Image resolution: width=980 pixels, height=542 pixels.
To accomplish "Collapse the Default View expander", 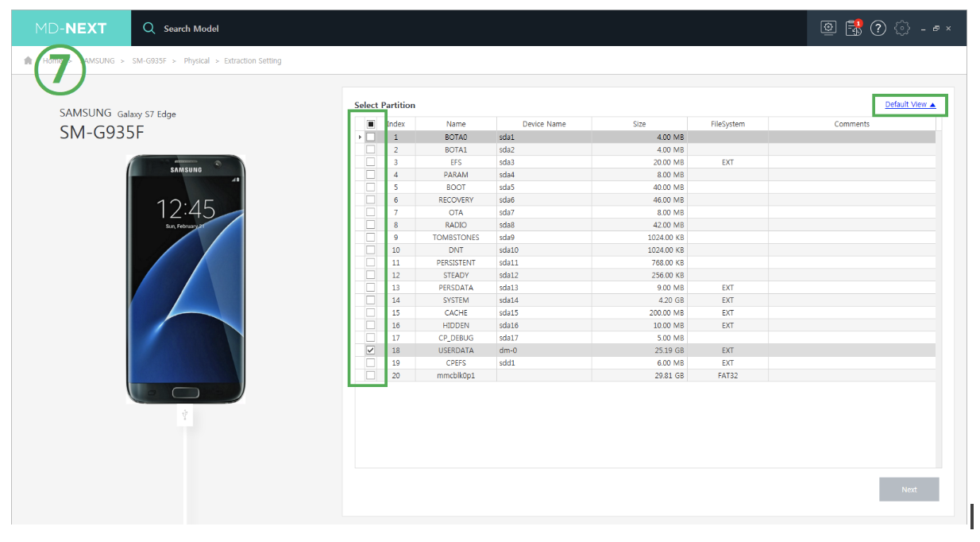I will pos(910,105).
